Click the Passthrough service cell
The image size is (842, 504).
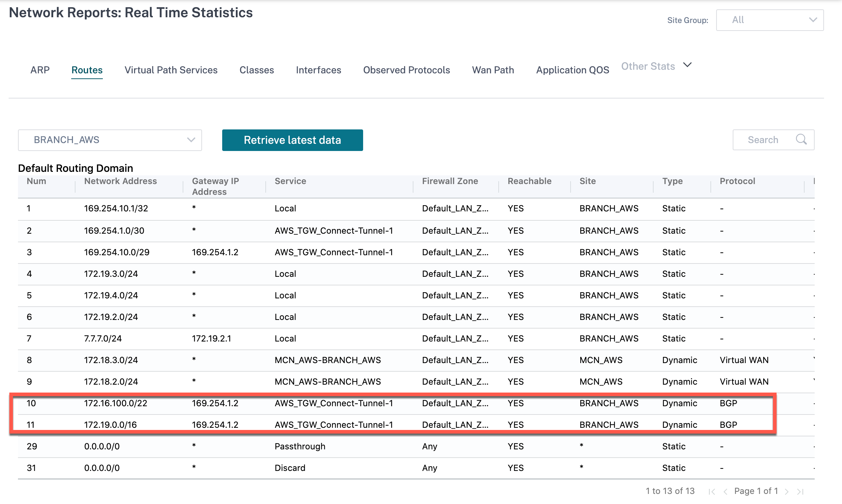point(300,446)
